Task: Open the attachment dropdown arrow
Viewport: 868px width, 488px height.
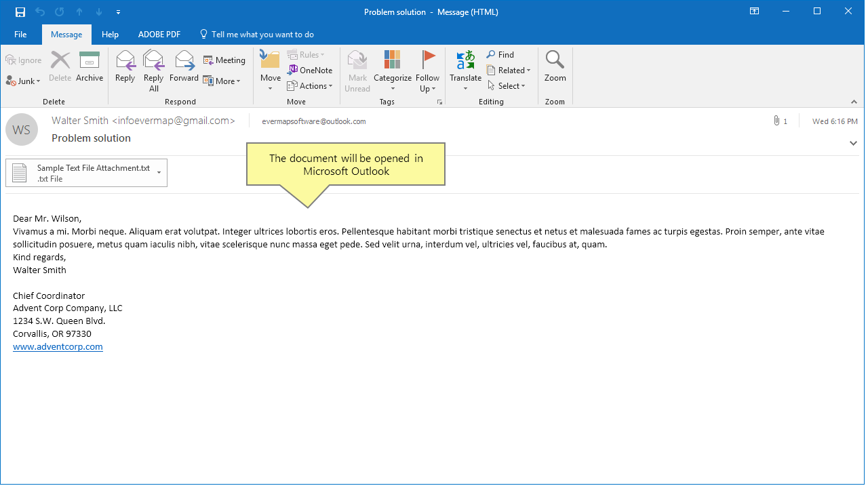Action: (159, 173)
